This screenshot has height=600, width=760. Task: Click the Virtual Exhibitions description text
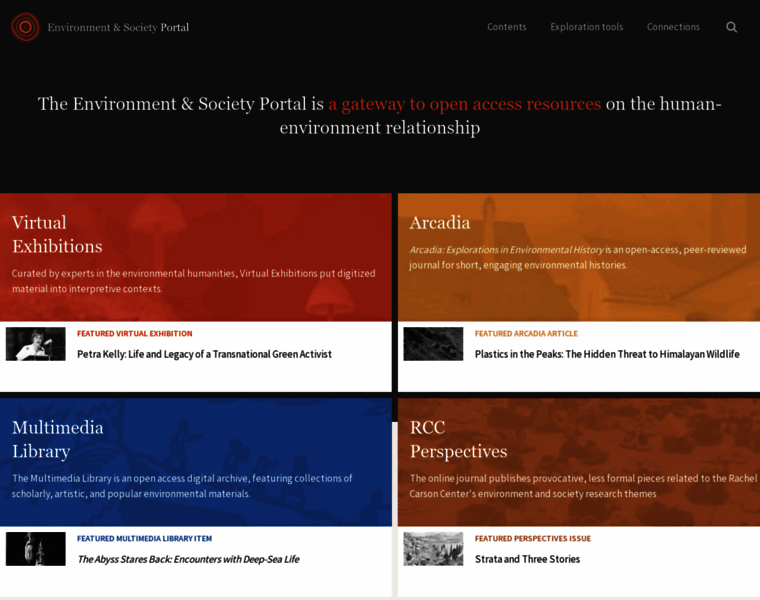click(193, 281)
